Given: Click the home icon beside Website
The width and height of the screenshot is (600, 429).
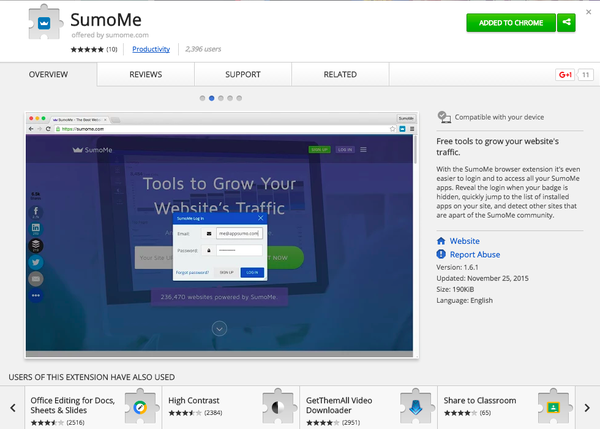Looking at the screenshot, I should 441,241.
